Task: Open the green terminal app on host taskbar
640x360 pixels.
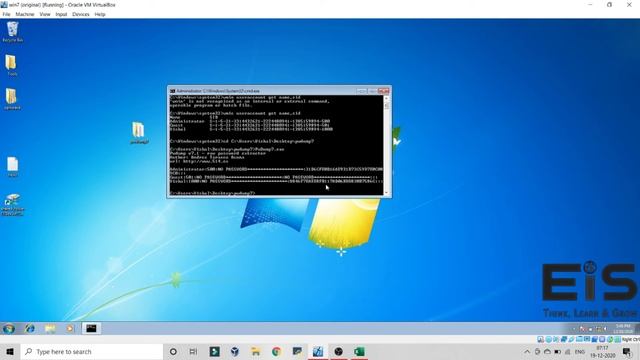Action: [x=214, y=351]
